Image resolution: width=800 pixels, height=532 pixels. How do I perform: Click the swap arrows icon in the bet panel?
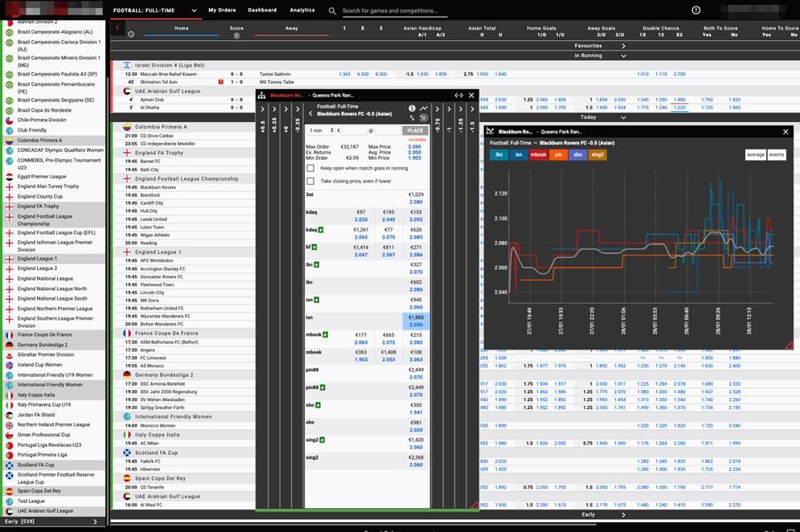(x=412, y=118)
